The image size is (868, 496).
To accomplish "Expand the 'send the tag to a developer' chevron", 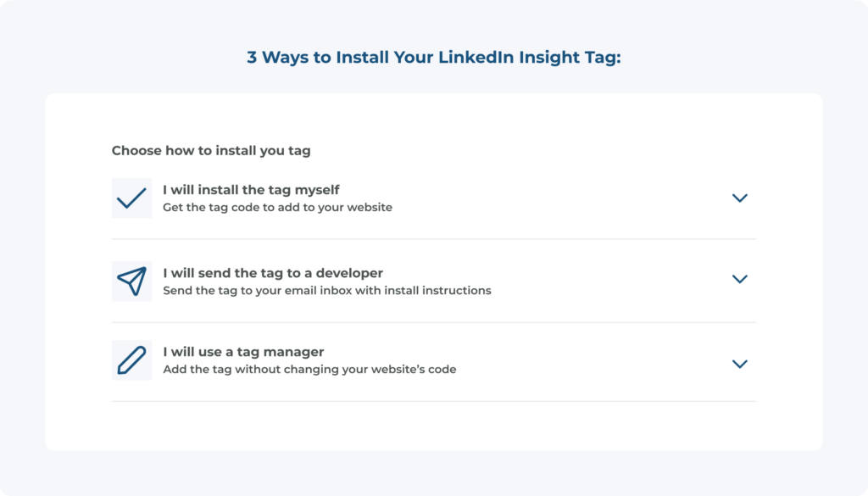I will (739, 279).
